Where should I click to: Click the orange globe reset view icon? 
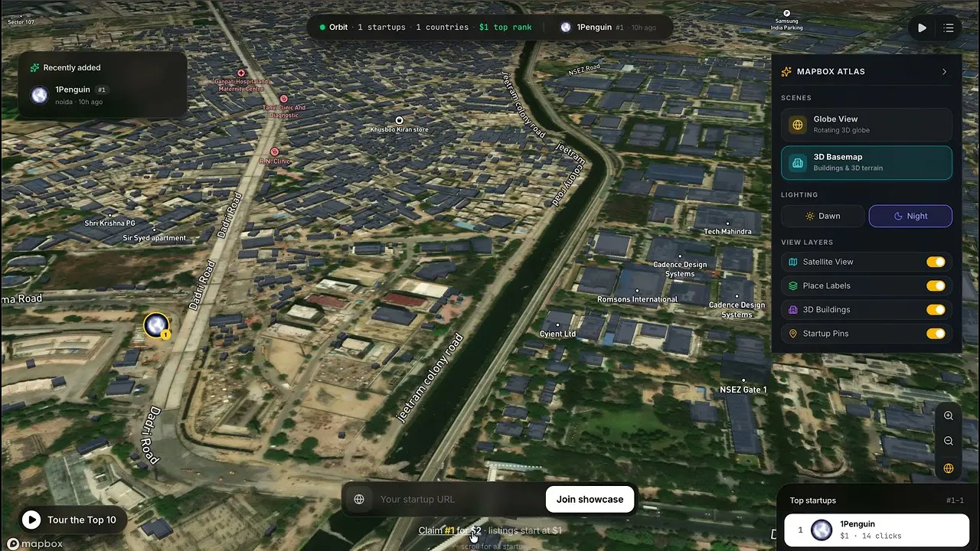[949, 468]
